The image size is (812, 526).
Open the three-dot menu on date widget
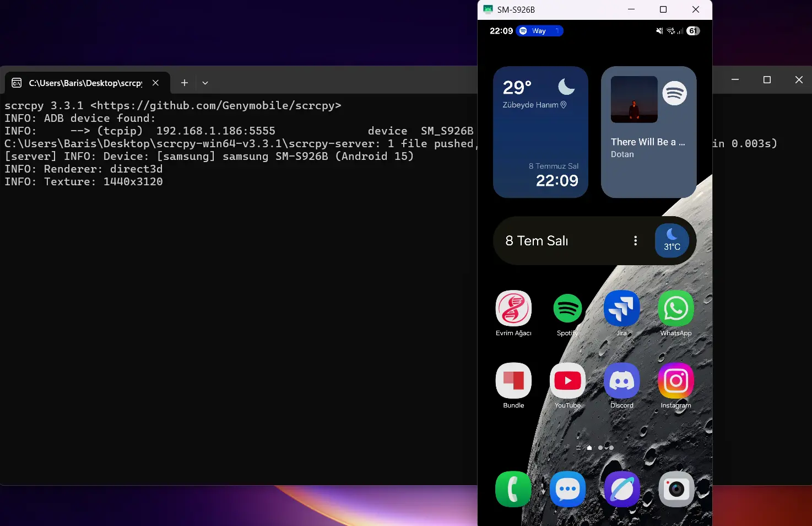pos(636,240)
